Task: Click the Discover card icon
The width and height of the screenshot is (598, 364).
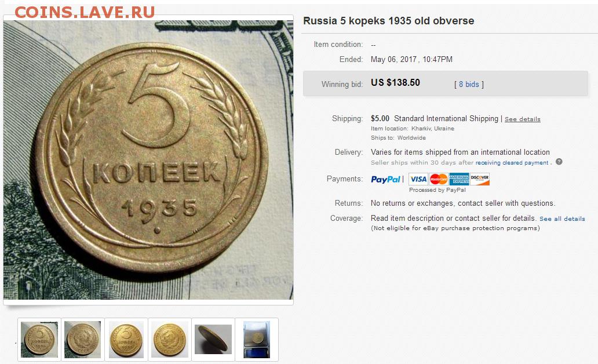Action: (480, 179)
